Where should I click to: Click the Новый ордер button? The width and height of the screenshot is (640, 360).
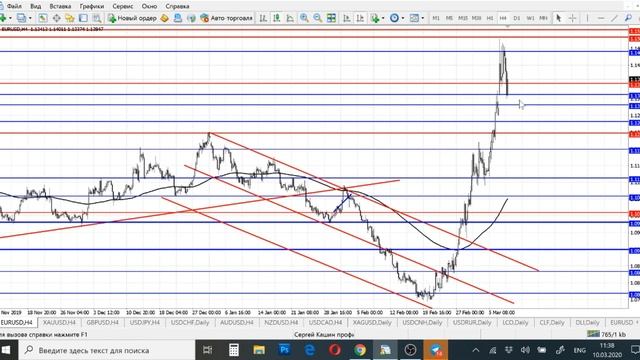[132, 18]
